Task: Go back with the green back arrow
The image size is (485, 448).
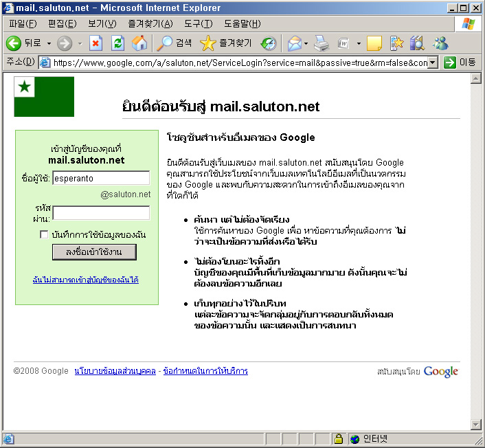Action: tap(14, 43)
